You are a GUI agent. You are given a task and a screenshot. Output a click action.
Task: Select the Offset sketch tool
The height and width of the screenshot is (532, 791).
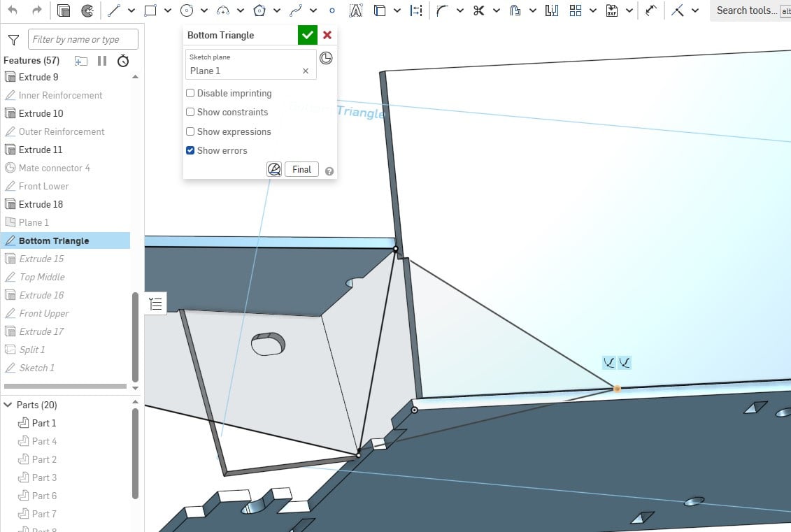[515, 10]
